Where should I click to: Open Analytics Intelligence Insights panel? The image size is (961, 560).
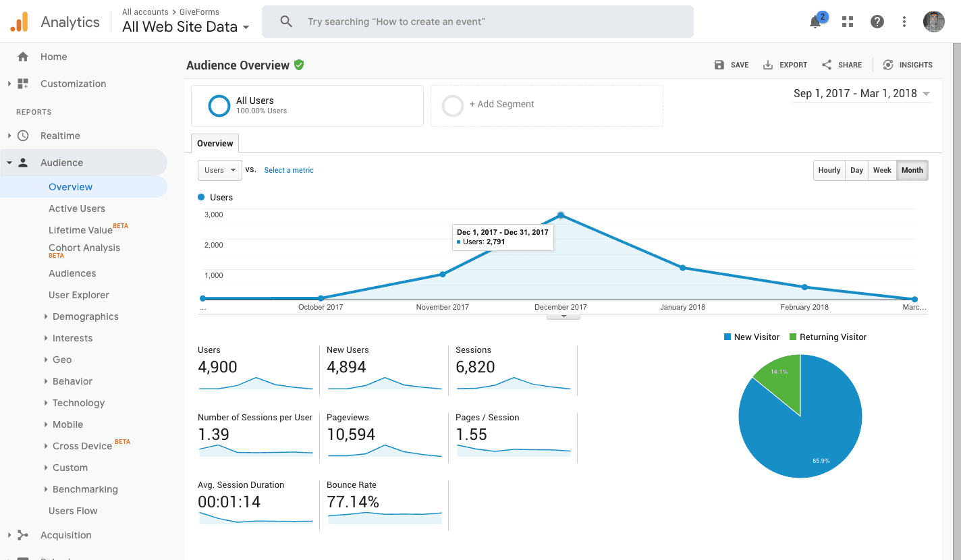pyautogui.click(x=908, y=64)
